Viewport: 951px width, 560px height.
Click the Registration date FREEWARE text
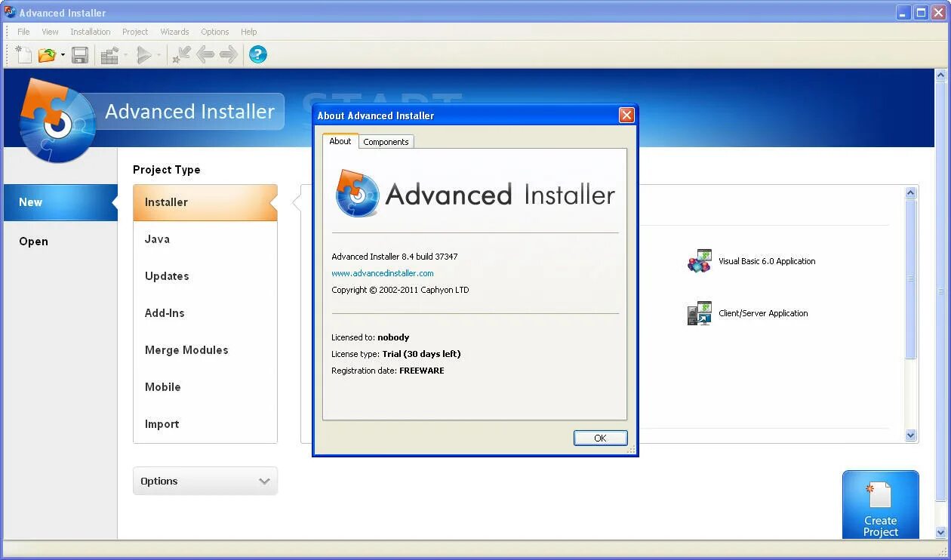388,371
